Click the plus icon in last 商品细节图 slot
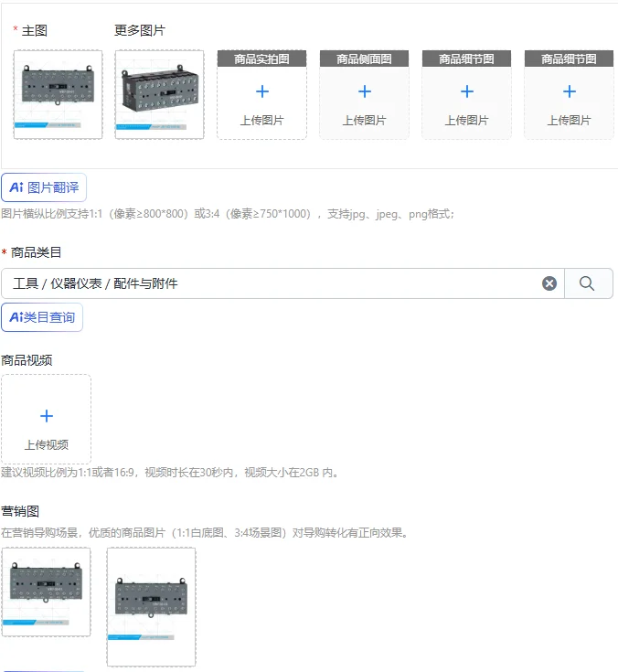Screen dimensions: 618x672 [x=570, y=91]
